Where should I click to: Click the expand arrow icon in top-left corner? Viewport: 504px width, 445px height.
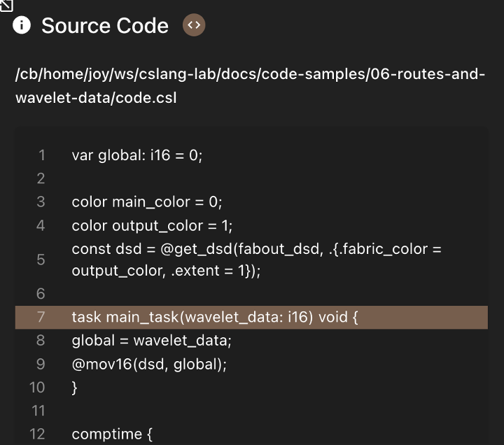click(x=6, y=6)
